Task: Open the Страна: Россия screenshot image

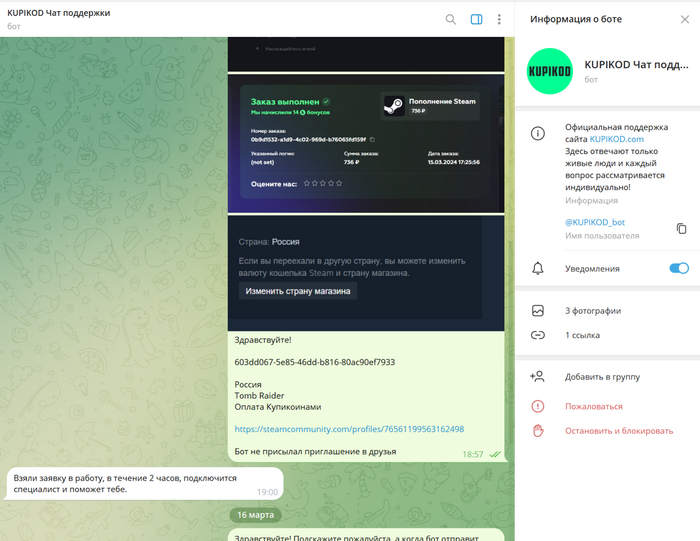Action: tap(366, 273)
